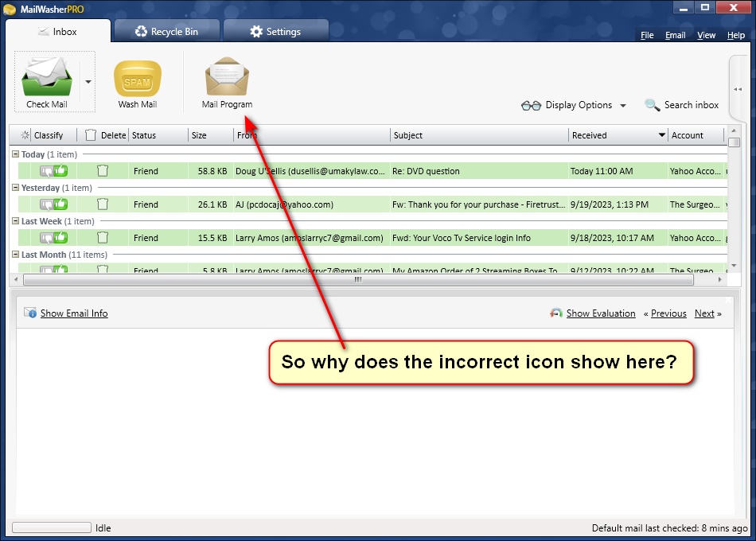Click the Wash Mail SPAM soap icon

[138, 78]
